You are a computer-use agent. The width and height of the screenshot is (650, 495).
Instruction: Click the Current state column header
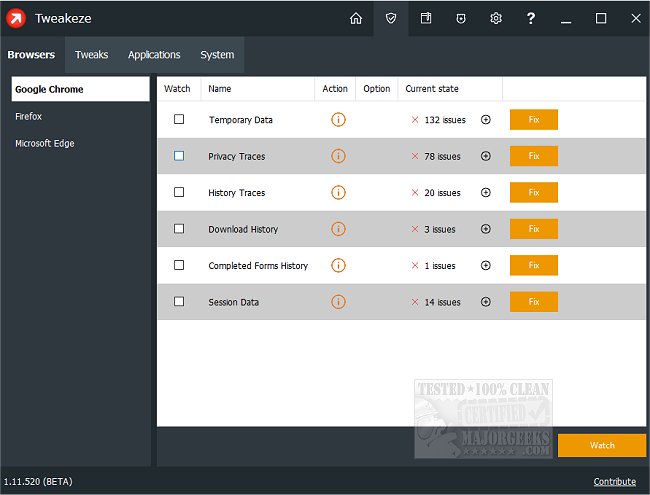point(450,89)
